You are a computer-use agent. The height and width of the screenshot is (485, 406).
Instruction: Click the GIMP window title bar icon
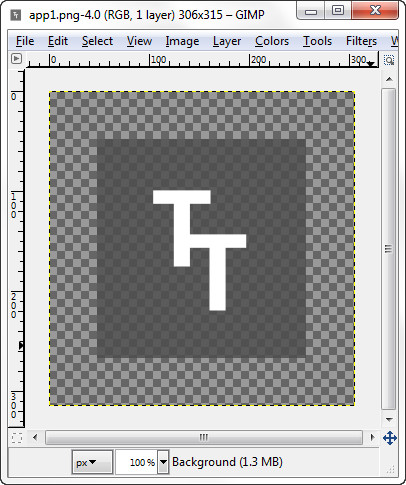[x=16, y=15]
